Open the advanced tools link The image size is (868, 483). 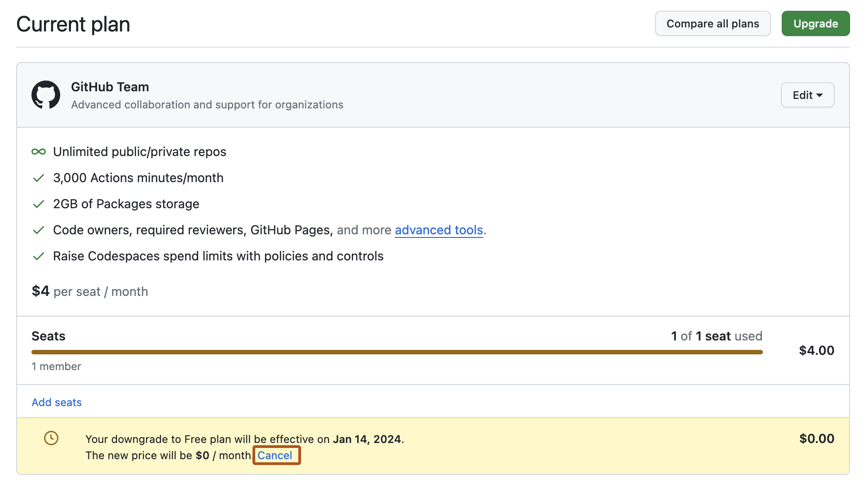(x=439, y=230)
